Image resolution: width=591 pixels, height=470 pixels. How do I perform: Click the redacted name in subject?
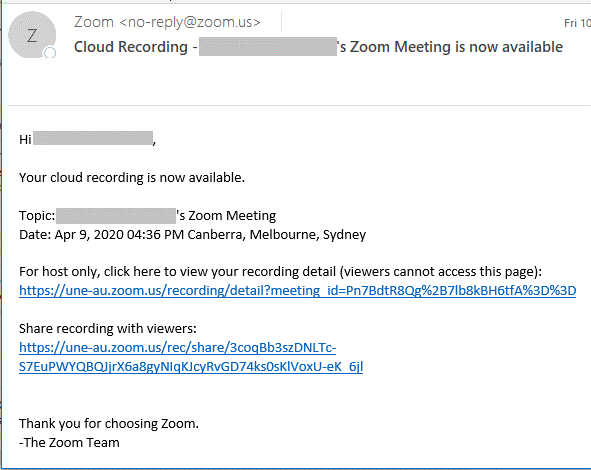pyautogui.click(x=268, y=46)
